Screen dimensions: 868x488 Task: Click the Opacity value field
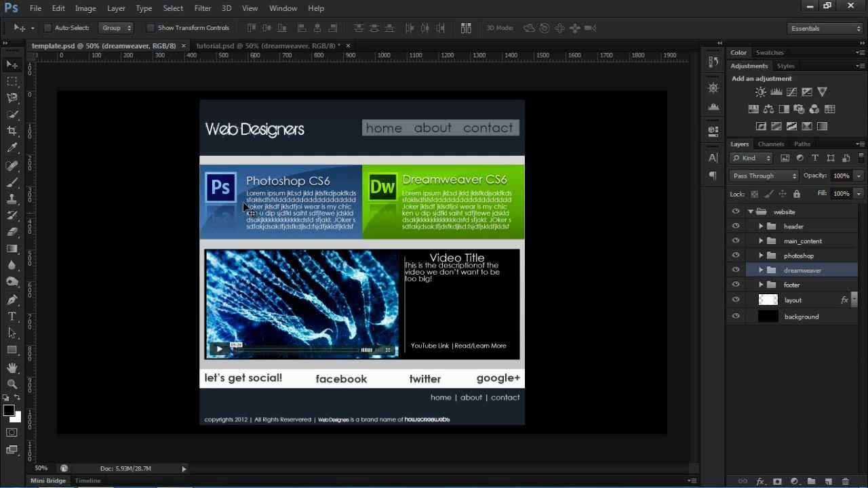[842, 176]
